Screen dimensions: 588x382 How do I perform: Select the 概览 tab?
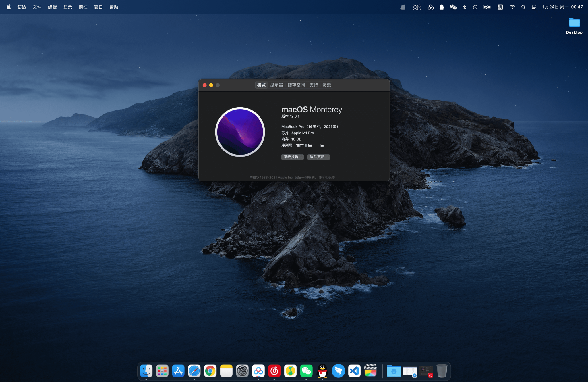pos(261,85)
